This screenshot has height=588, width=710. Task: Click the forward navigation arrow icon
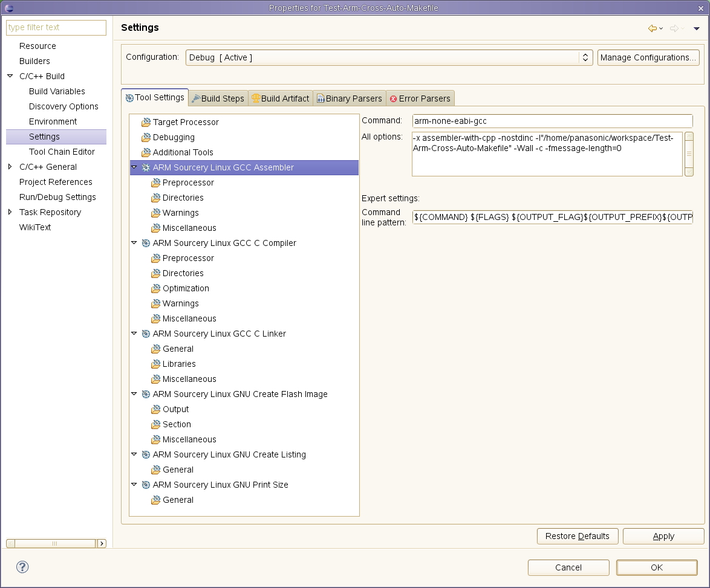pyautogui.click(x=674, y=28)
